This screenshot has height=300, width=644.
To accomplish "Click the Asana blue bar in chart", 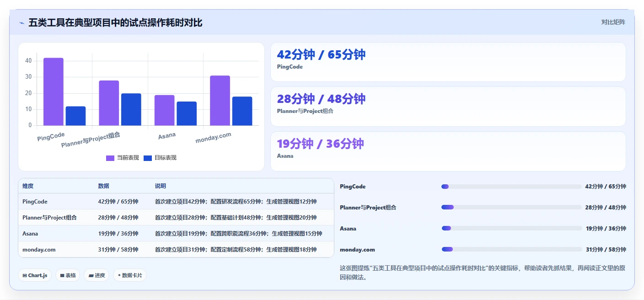I will click(187, 113).
